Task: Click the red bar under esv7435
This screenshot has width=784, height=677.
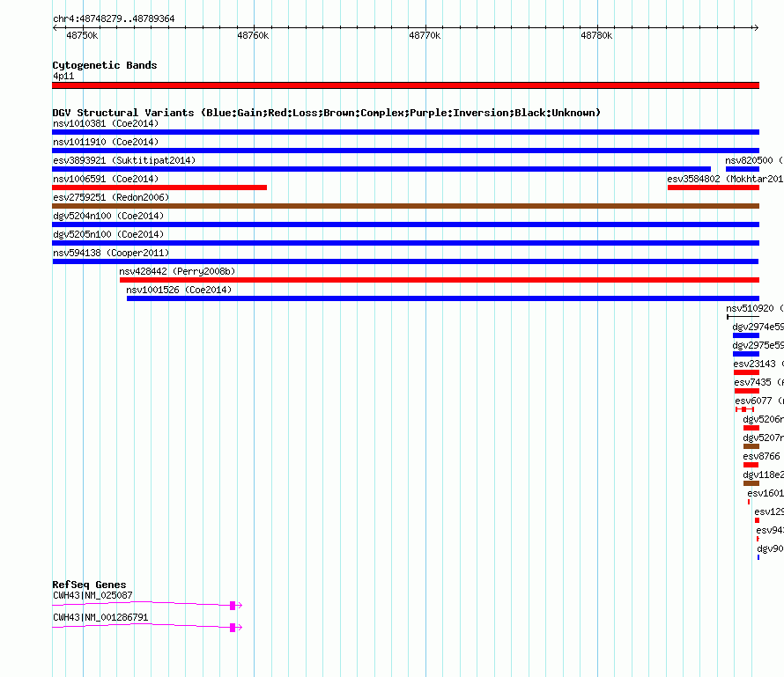Action: coord(747,391)
